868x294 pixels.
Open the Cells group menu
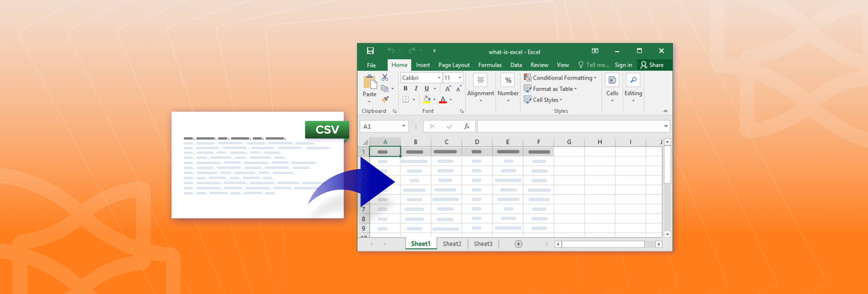coord(612,88)
